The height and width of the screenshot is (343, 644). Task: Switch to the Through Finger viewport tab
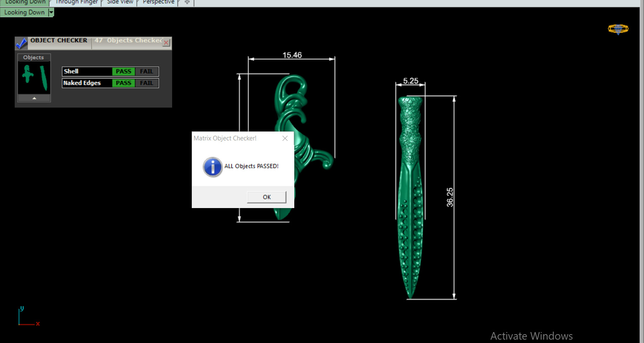tap(76, 2)
